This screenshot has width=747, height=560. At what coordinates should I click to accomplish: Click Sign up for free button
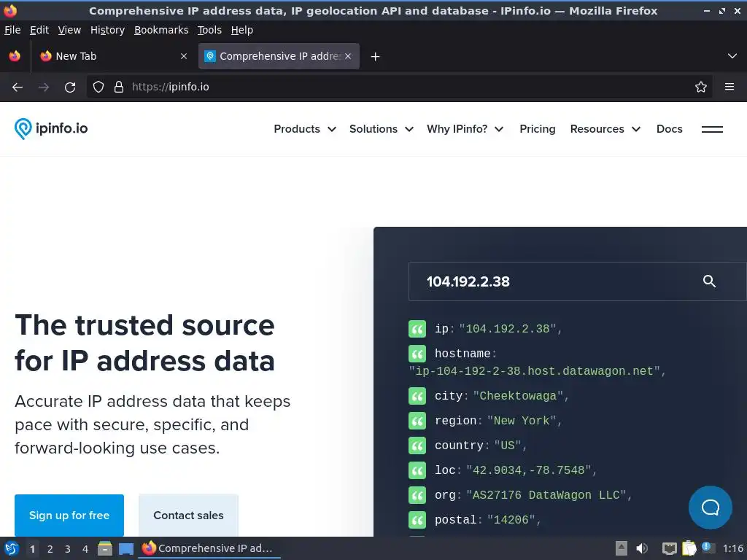pyautogui.click(x=69, y=516)
